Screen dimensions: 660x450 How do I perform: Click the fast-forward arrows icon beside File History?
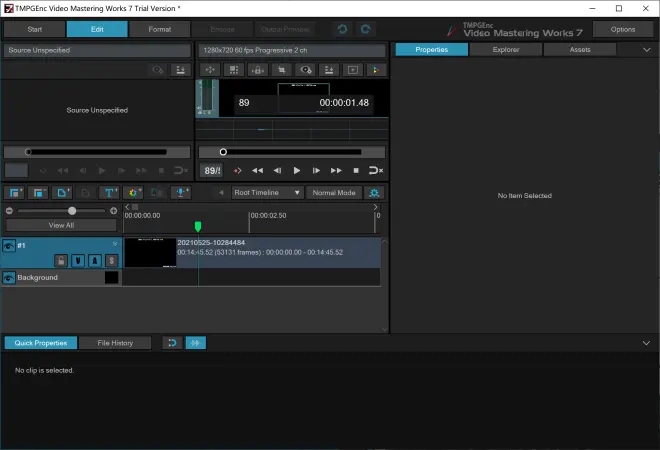click(196, 343)
